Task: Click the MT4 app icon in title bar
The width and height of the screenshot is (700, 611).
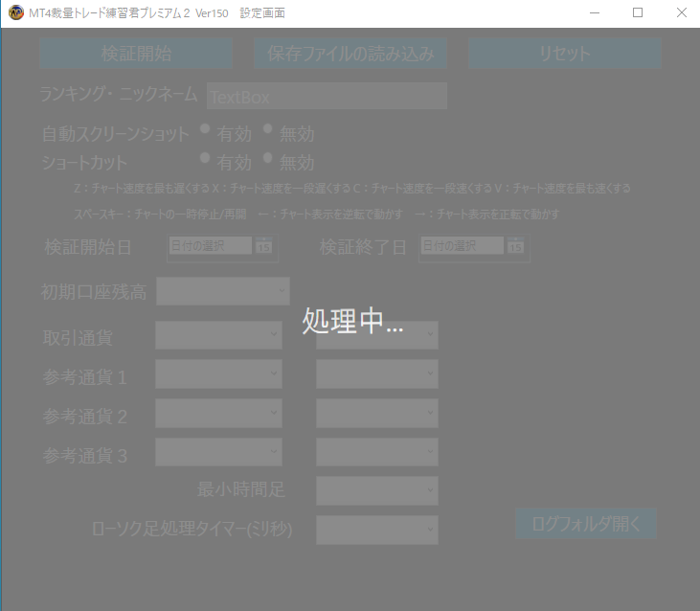Action: tap(15, 12)
